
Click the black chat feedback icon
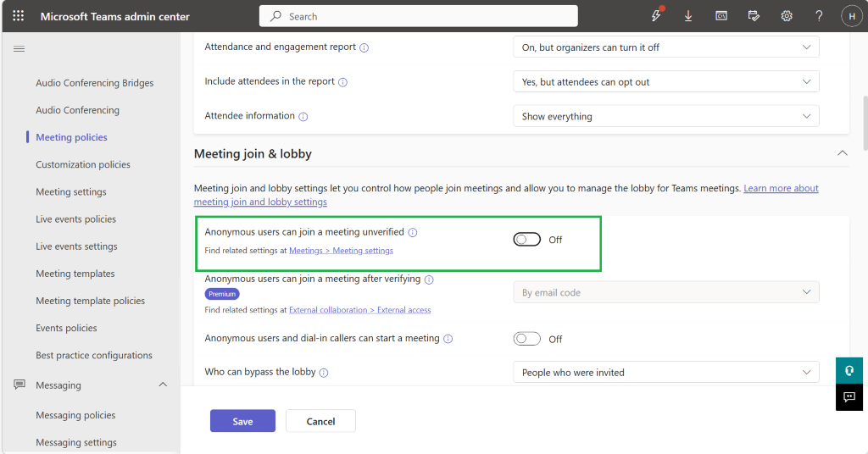(849, 397)
